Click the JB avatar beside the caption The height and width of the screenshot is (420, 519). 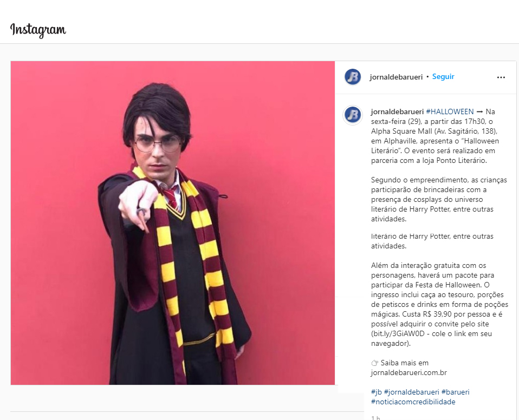coord(353,115)
